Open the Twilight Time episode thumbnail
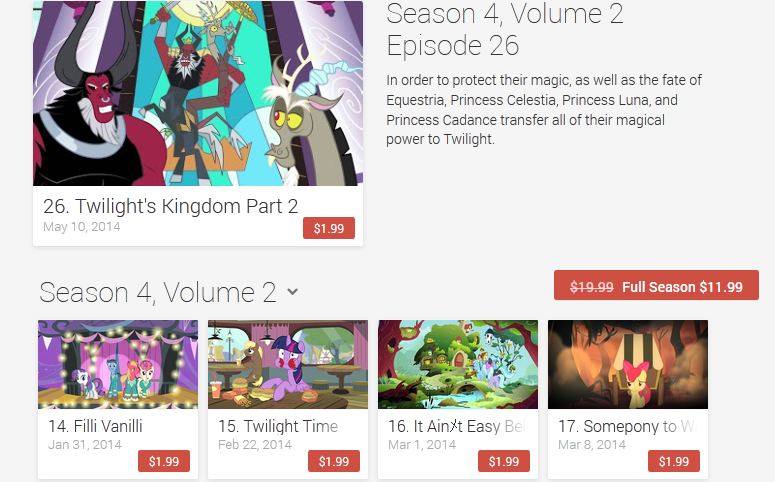This screenshot has width=775, height=482. (x=288, y=364)
